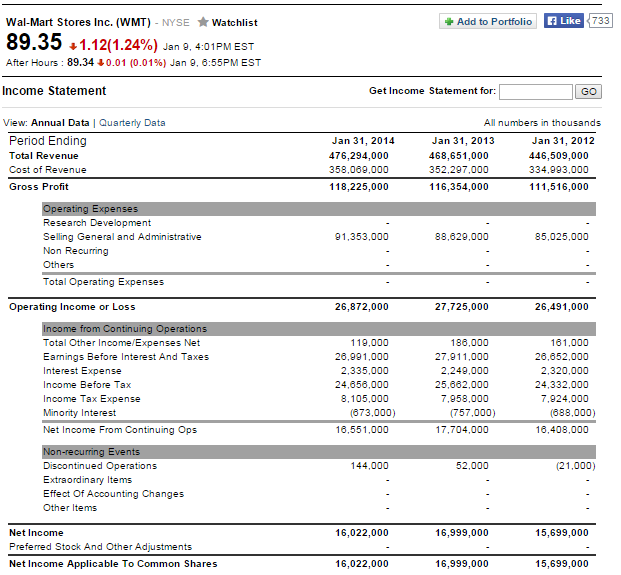Click Preferred Stock And Other Adjustments label
Screen dimensions: 621x575
[x=101, y=547]
